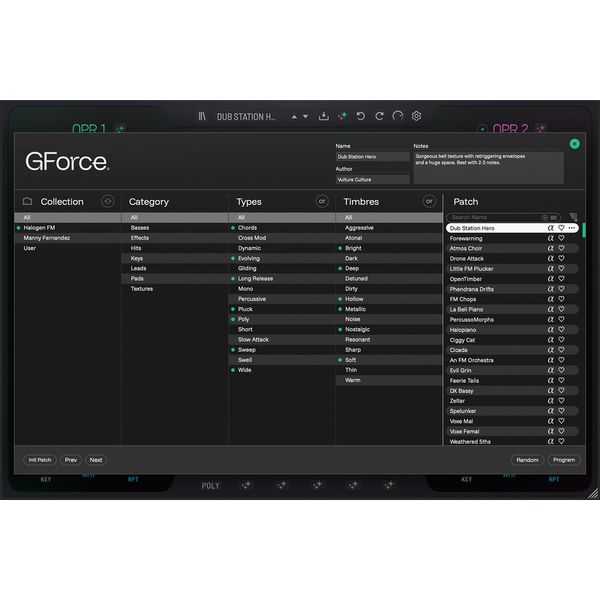
Task: Click alpha icon on Little FM Plucker row
Action: tap(551, 269)
